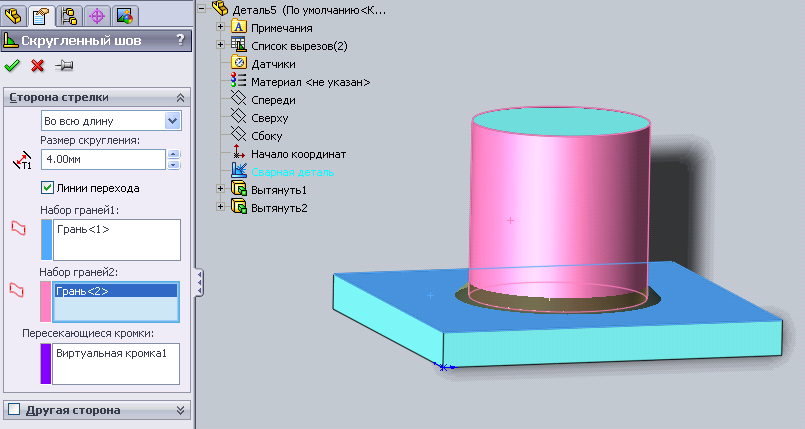The image size is (805, 429).
Task: Click the T1 fillet size icon
Action: [x=22, y=160]
